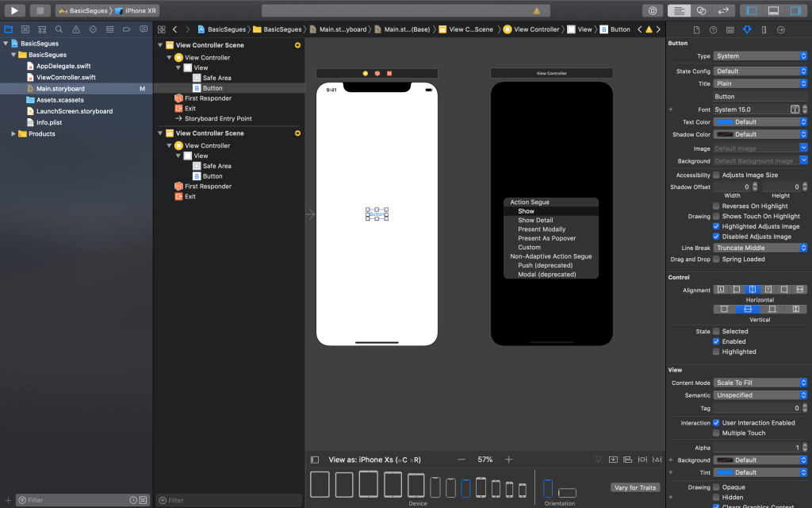This screenshot has width=812, height=508.
Task: Enable Reverses On Highlight
Action: 716,206
